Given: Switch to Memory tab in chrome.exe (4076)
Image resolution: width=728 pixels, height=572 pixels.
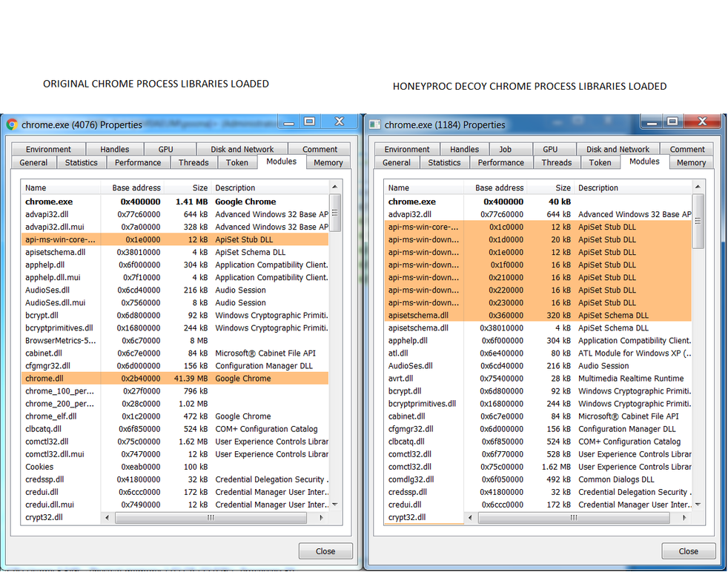Looking at the screenshot, I should point(328,162).
